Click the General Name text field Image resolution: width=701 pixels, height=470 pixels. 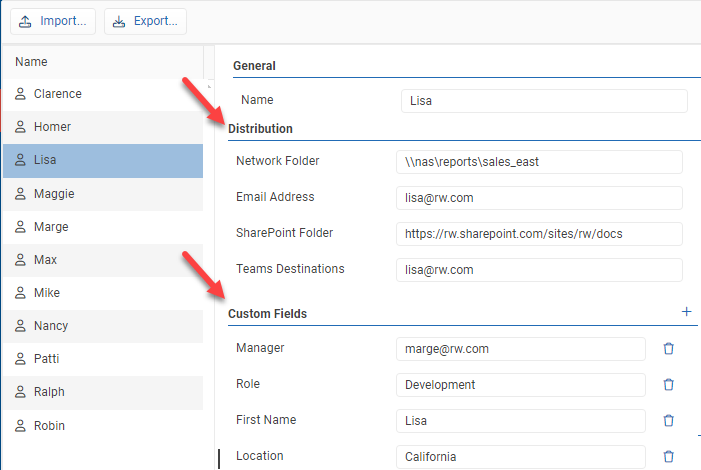tap(544, 101)
